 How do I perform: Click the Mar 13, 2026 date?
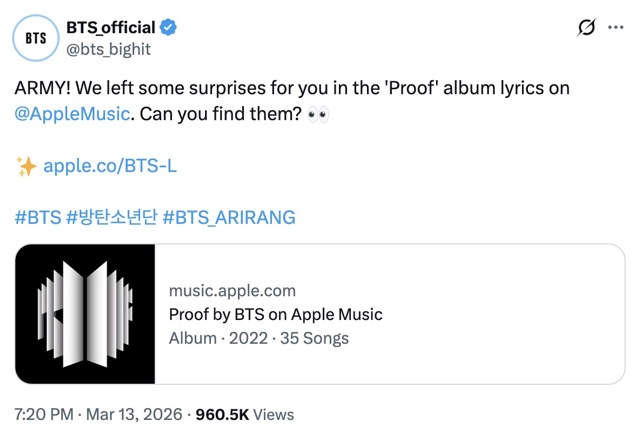(138, 413)
